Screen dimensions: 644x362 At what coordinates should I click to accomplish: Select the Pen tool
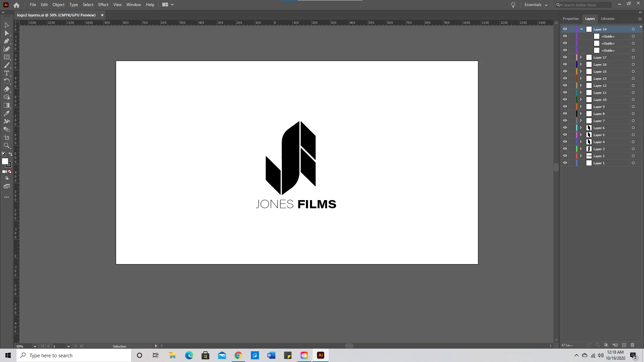pos(6,41)
